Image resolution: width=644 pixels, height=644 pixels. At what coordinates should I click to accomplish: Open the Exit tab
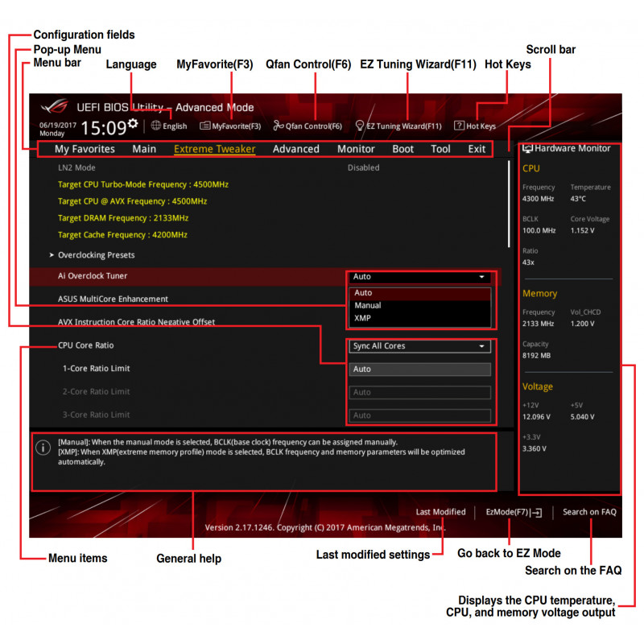tap(477, 149)
